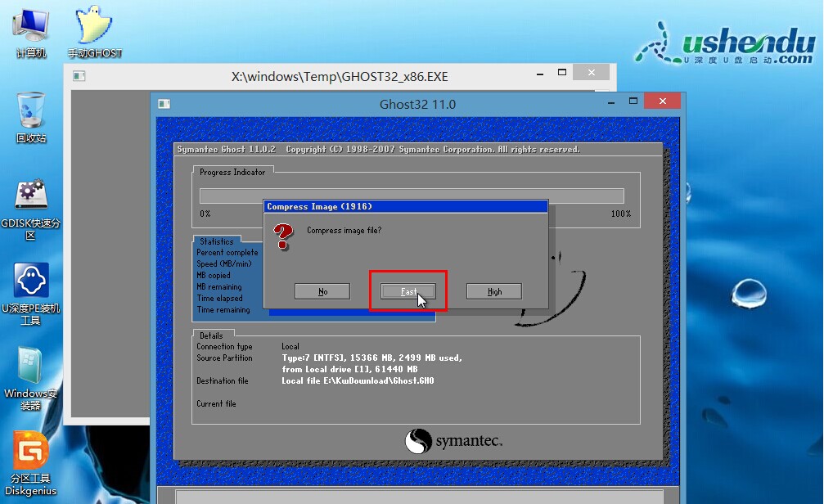Click the 'Connection type' details label
Image resolution: width=824 pixels, height=504 pixels.
click(x=224, y=346)
